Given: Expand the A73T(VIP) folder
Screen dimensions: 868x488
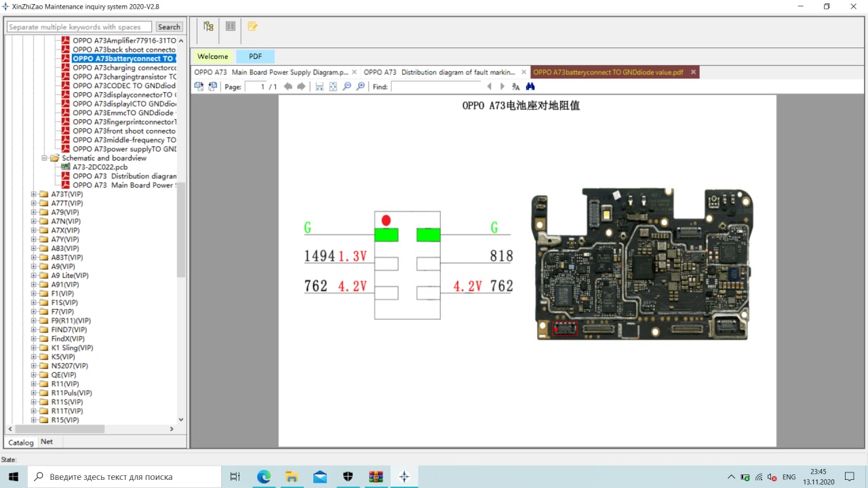Looking at the screenshot, I should click(x=34, y=194).
